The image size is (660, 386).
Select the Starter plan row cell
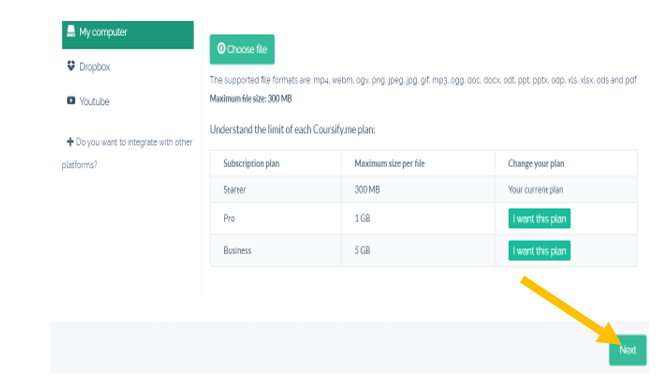click(276, 189)
